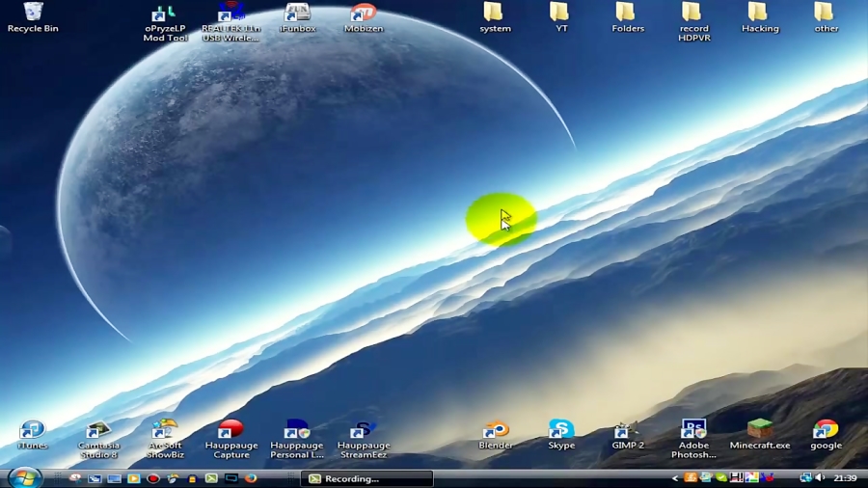Open the google Chrome shortcut
Viewport: 868px width, 488px height.
coord(826,431)
